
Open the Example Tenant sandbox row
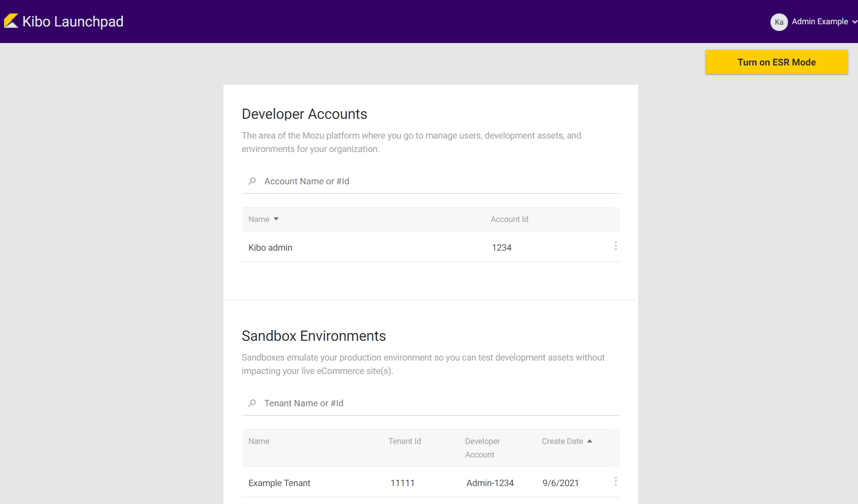click(x=431, y=482)
